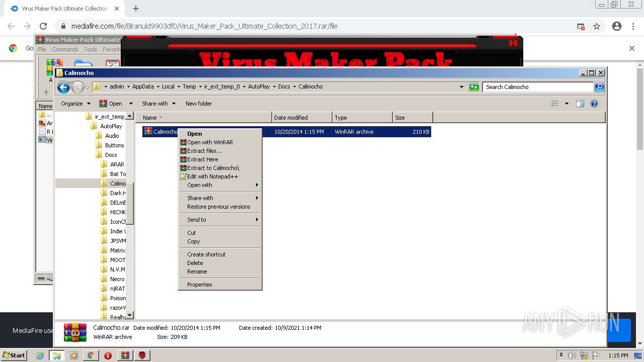Click the blocked-content icon in address bar
Image resolution: width=644 pixels, height=362 pixels.
[581, 26]
